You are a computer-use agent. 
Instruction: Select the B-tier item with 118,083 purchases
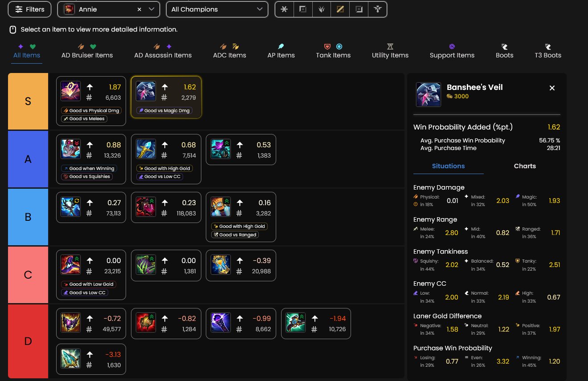pyautogui.click(x=166, y=207)
